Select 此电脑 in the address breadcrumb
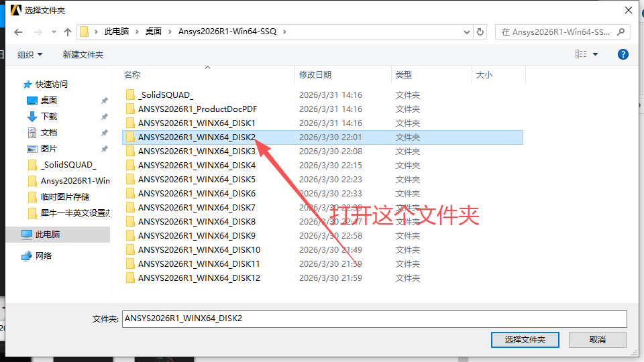The image size is (644, 362). 117,32
